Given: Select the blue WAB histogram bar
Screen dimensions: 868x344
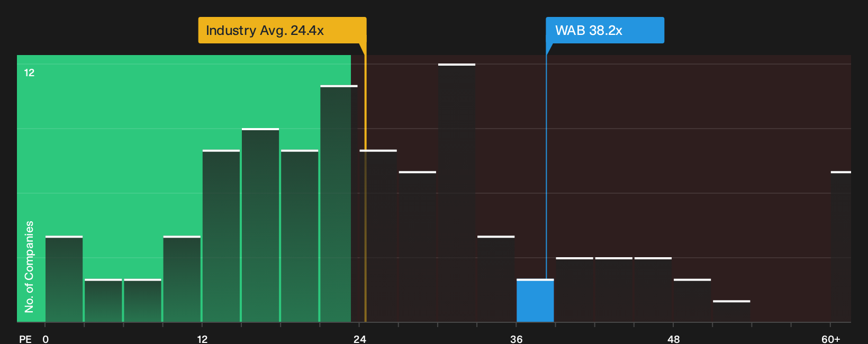Looking at the screenshot, I should coord(535,301).
